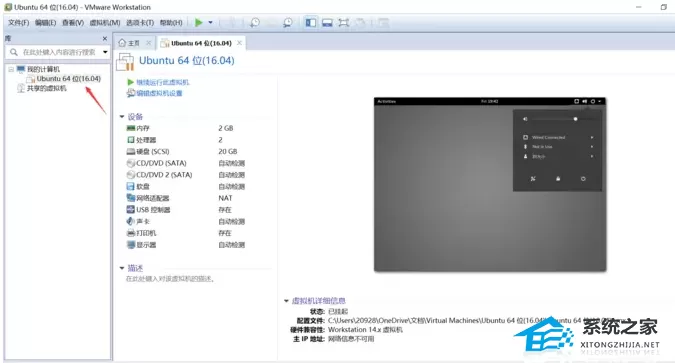Viewport: 675px width, 363px height.
Task: Click the 内存 memory device icon
Action: 131,128
